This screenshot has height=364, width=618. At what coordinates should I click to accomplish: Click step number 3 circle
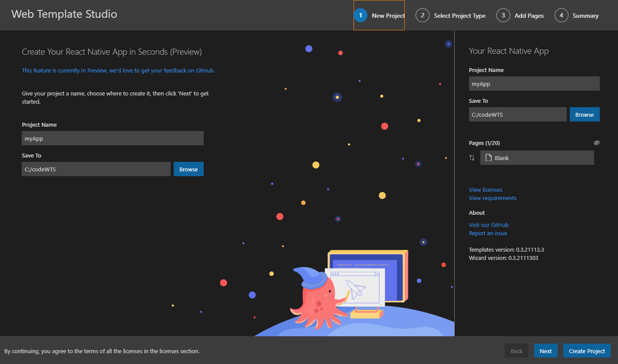pos(503,15)
